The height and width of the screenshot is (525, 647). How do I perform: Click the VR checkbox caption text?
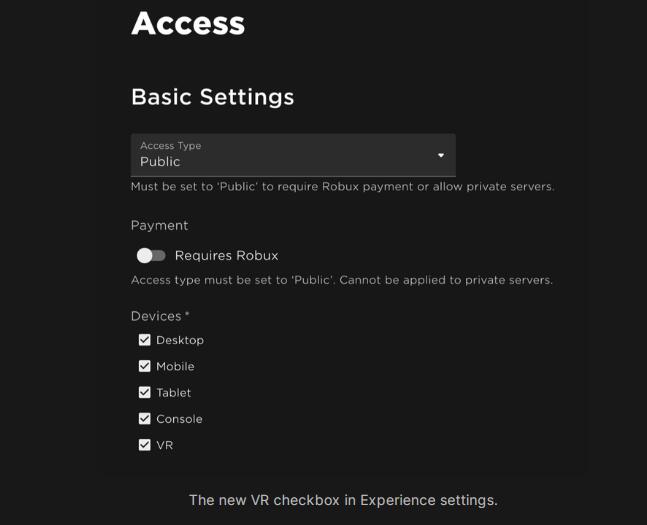click(343, 499)
